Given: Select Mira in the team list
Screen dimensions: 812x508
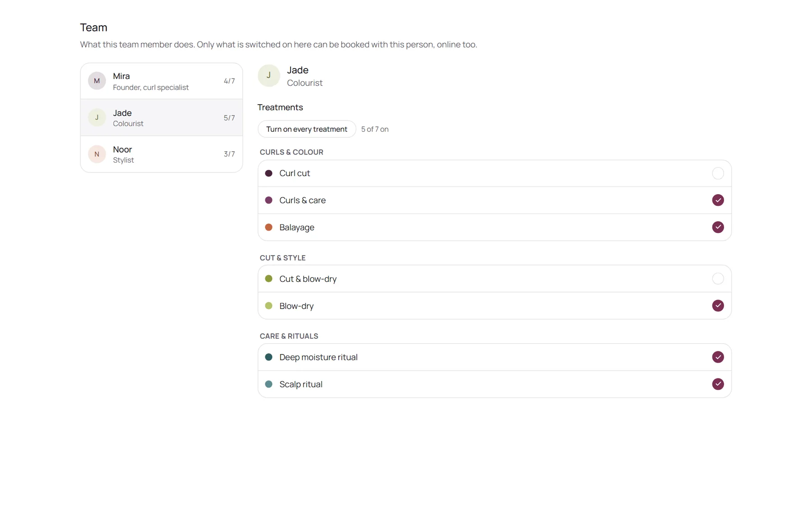Looking at the screenshot, I should 161,81.
